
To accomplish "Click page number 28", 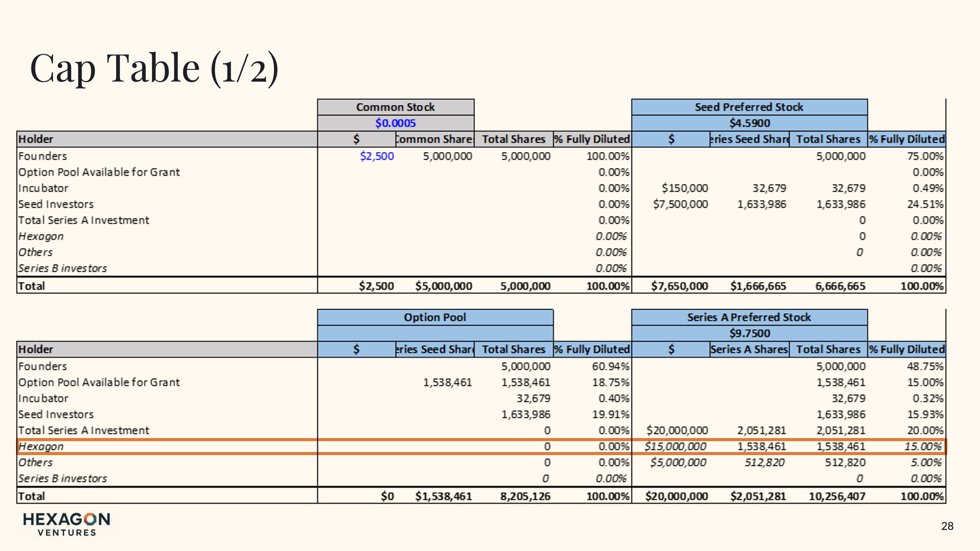I will [947, 526].
